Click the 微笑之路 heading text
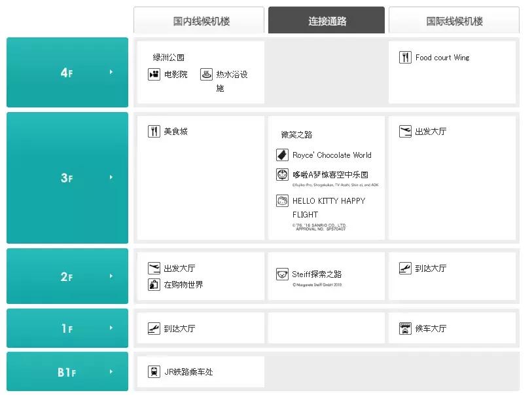 click(296, 134)
